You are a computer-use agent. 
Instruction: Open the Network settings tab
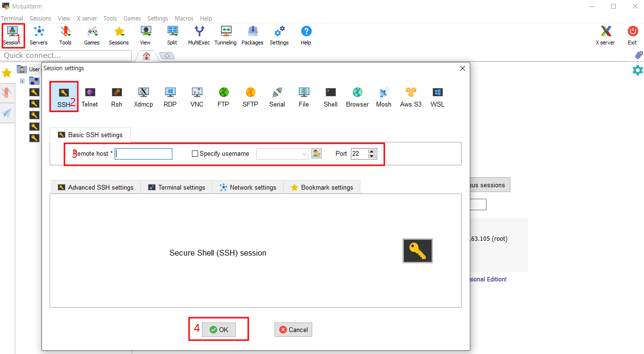pos(248,187)
